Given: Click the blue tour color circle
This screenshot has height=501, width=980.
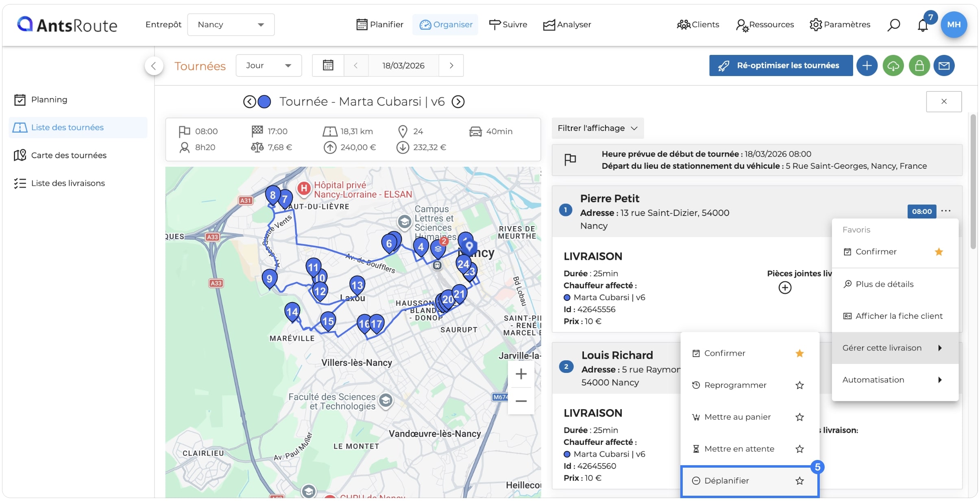Looking at the screenshot, I should click(264, 102).
